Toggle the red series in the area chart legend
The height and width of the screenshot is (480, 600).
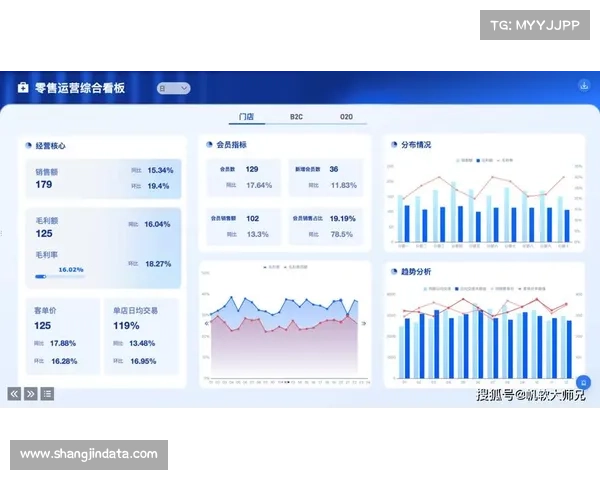[x=296, y=267]
